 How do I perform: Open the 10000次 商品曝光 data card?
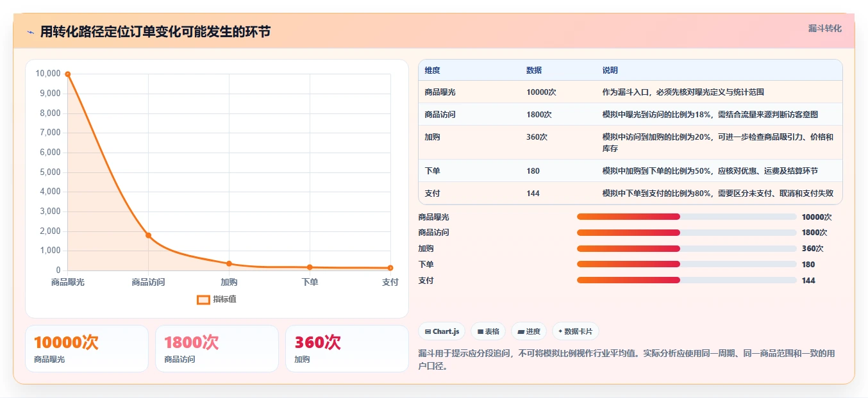pos(87,349)
